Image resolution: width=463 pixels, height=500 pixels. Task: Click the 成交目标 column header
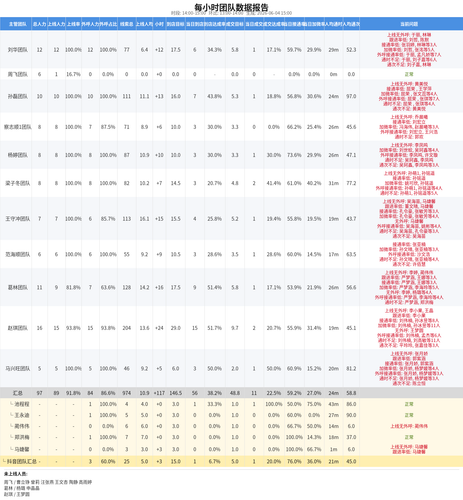[x=235, y=24]
